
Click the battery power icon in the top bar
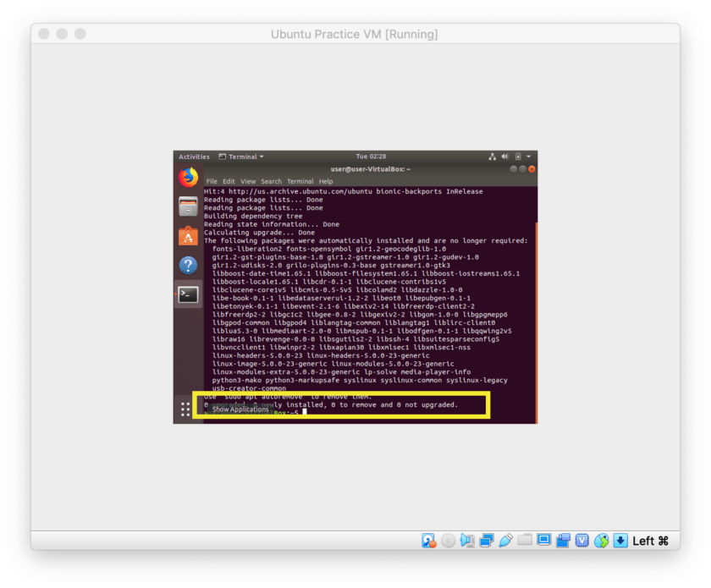coord(518,157)
